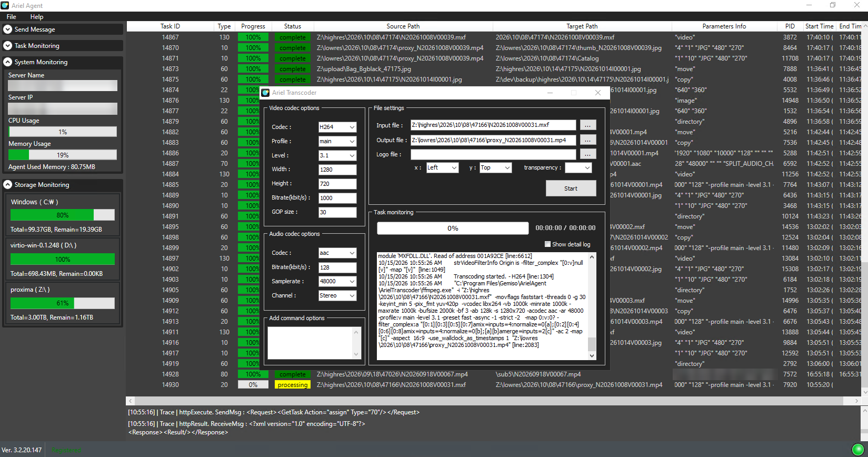Click the Memory Usage 19% bar
The width and height of the screenshot is (868, 457).
(63, 155)
